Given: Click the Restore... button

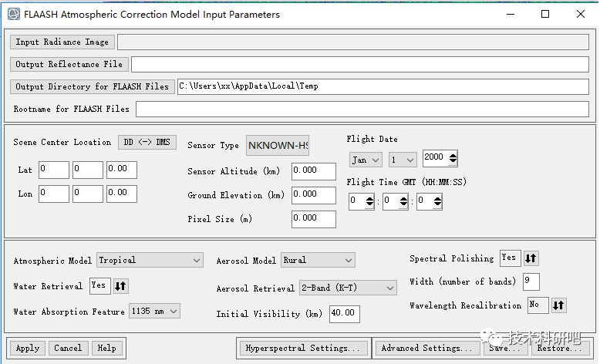Looking at the screenshot, I should click(559, 348).
